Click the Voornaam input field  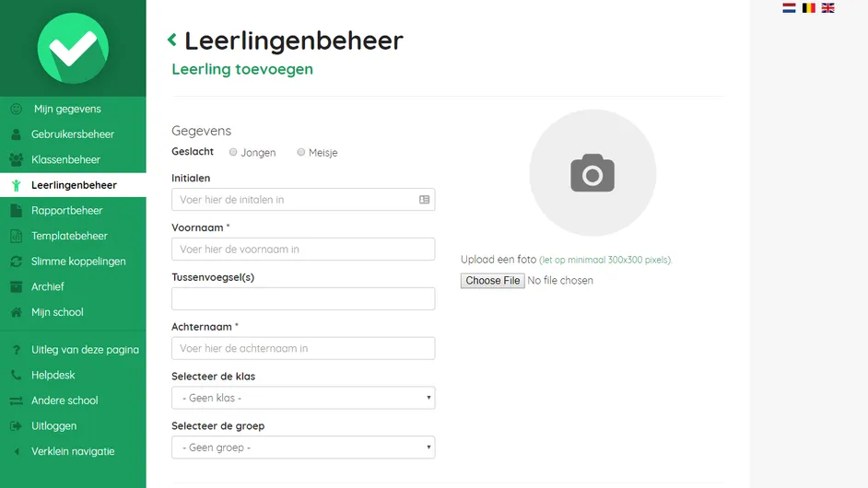303,249
